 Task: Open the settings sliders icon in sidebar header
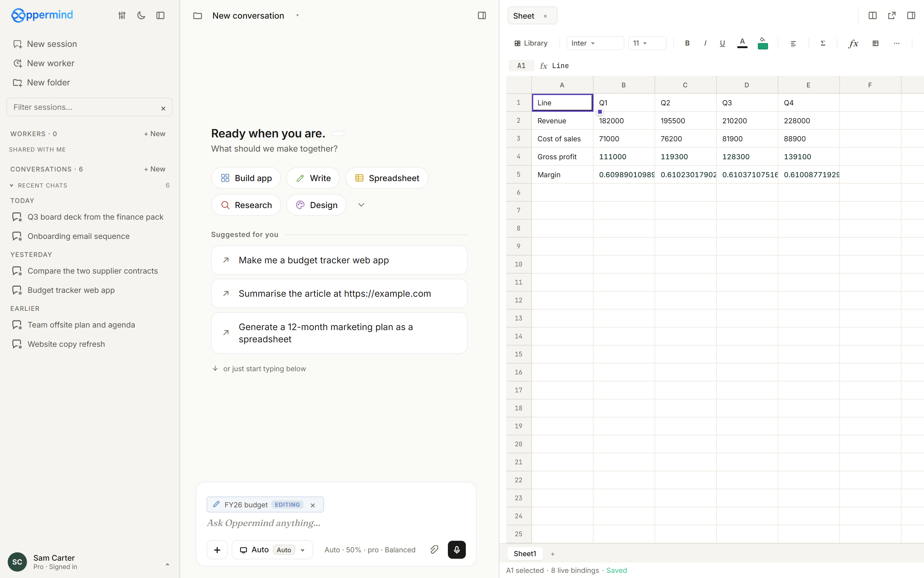[122, 15]
